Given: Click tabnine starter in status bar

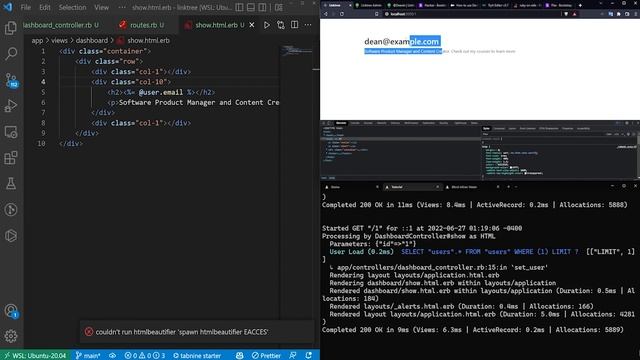Looking at the screenshot, I should [x=197, y=356].
